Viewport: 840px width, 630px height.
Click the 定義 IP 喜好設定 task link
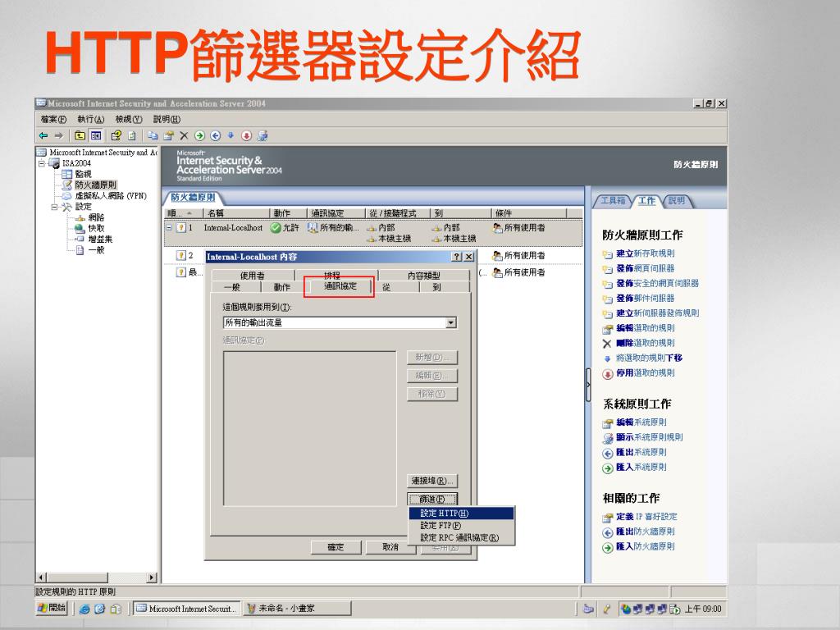click(x=646, y=517)
